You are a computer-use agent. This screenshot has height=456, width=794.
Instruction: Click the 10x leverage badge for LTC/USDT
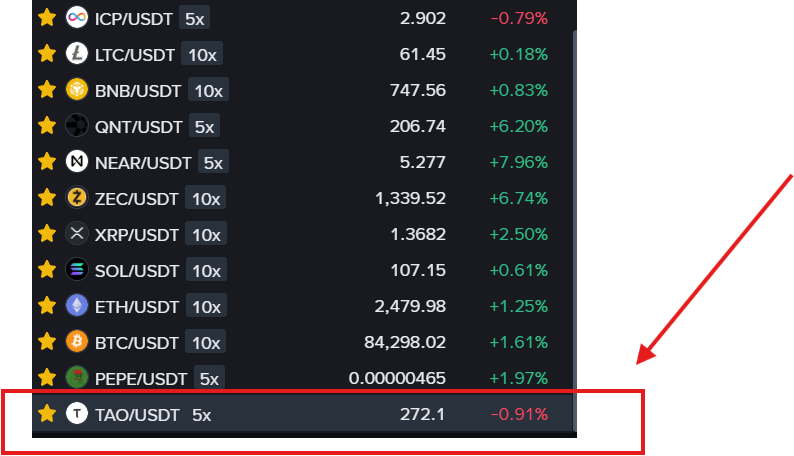(x=202, y=55)
